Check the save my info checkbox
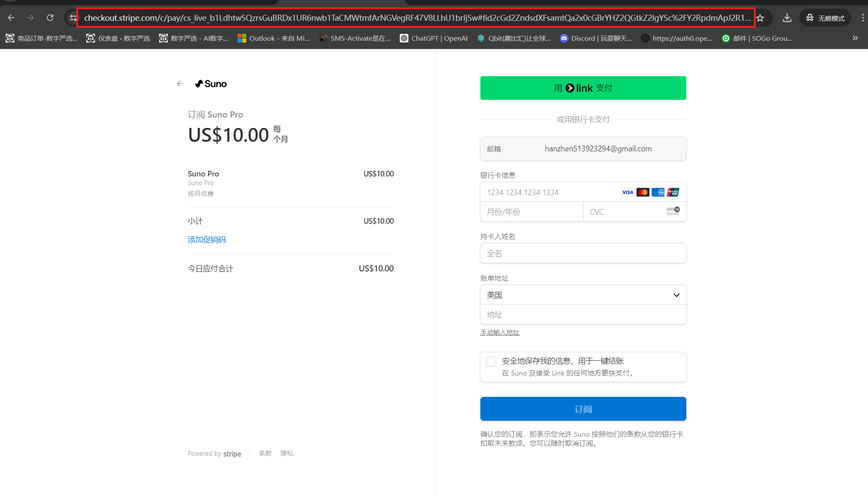The height and width of the screenshot is (496, 868). (491, 361)
